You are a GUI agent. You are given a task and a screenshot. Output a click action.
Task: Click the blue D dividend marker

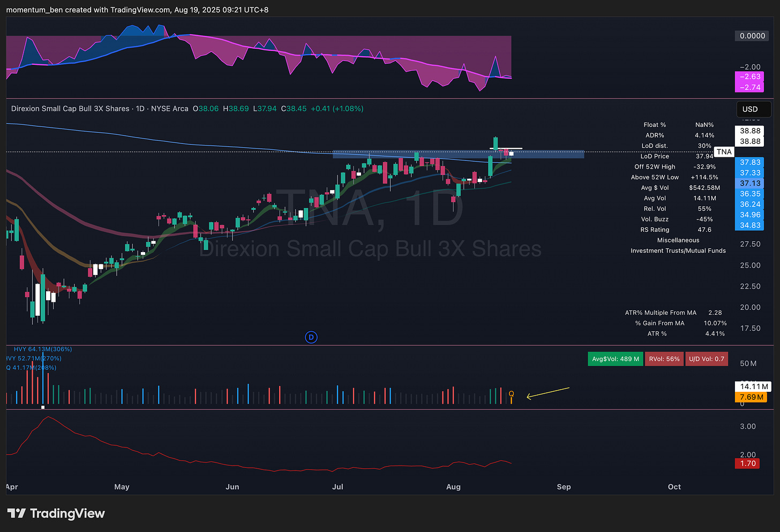point(311,337)
